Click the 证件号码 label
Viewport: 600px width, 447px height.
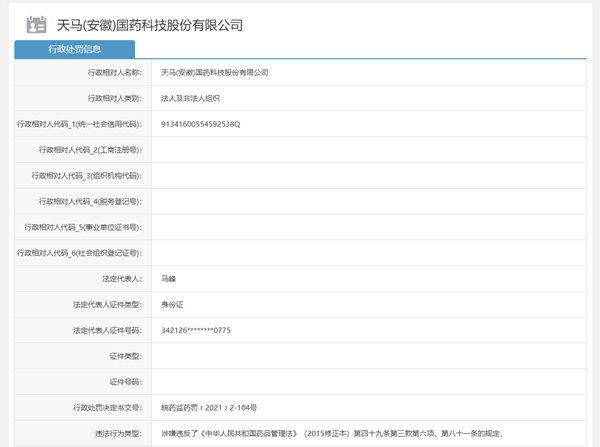coord(126,382)
